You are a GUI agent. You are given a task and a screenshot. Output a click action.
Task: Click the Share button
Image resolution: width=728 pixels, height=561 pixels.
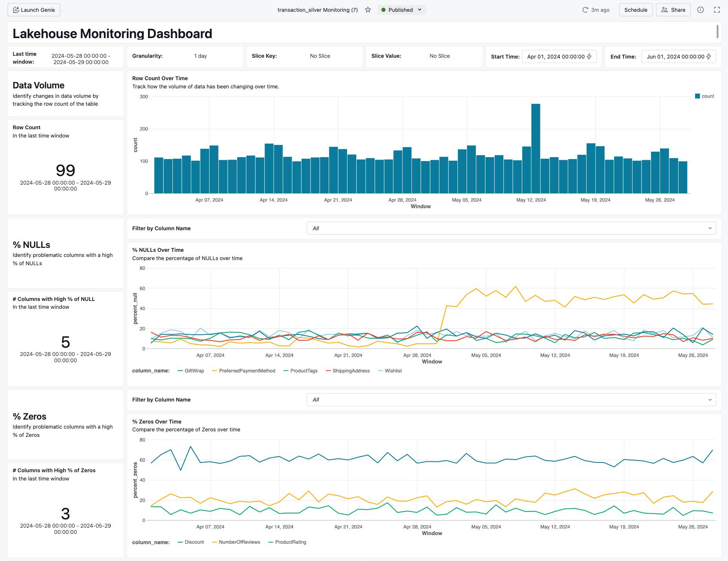[x=673, y=10]
